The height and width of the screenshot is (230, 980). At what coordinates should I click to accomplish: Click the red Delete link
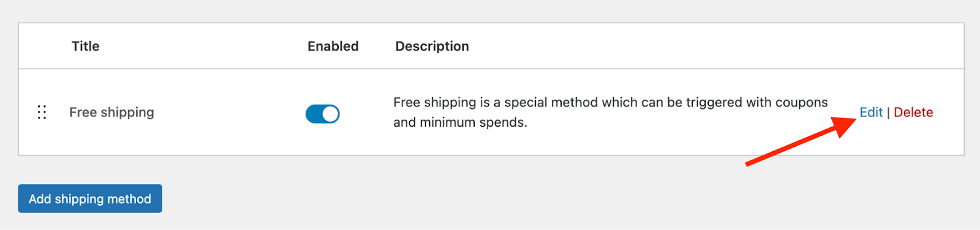913,113
